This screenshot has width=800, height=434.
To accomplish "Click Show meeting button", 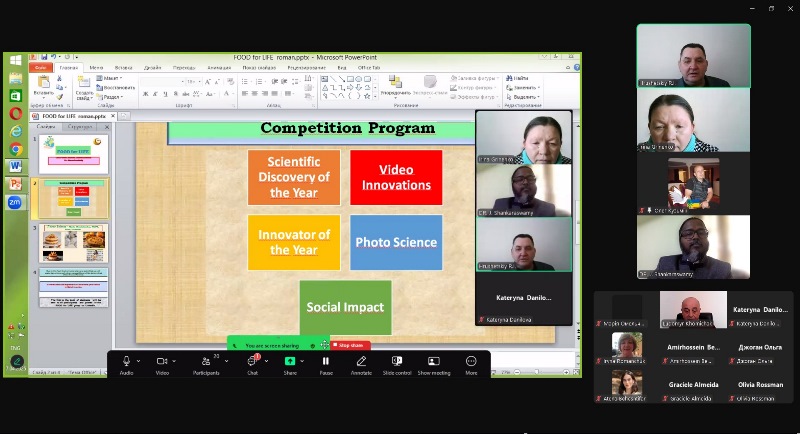I will (x=434, y=365).
